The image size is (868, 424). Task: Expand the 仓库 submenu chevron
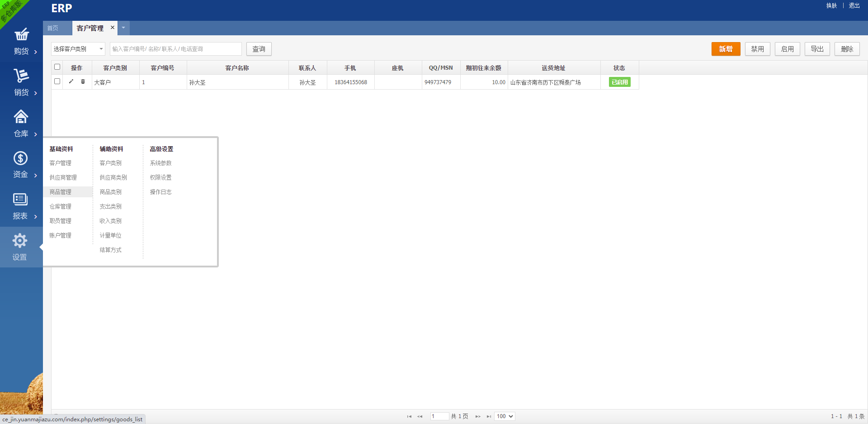click(x=36, y=134)
